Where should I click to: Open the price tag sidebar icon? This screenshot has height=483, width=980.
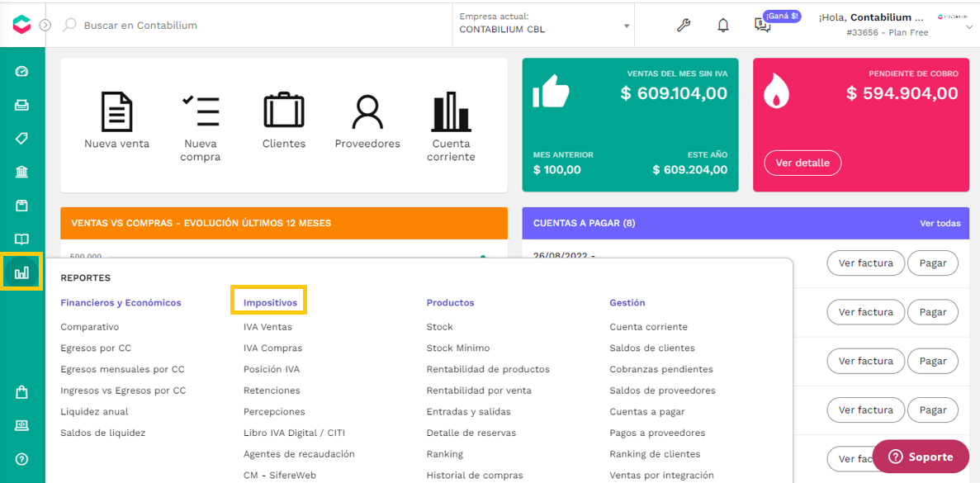(21, 138)
